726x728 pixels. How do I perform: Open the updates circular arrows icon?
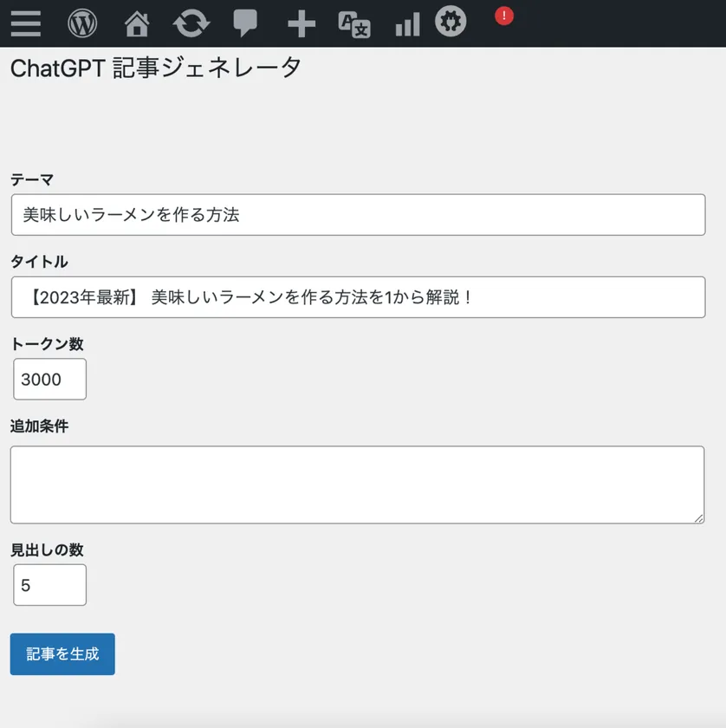tap(191, 23)
